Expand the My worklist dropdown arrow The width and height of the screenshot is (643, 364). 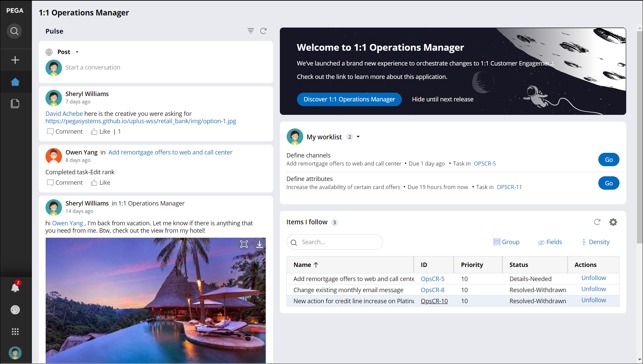click(358, 137)
